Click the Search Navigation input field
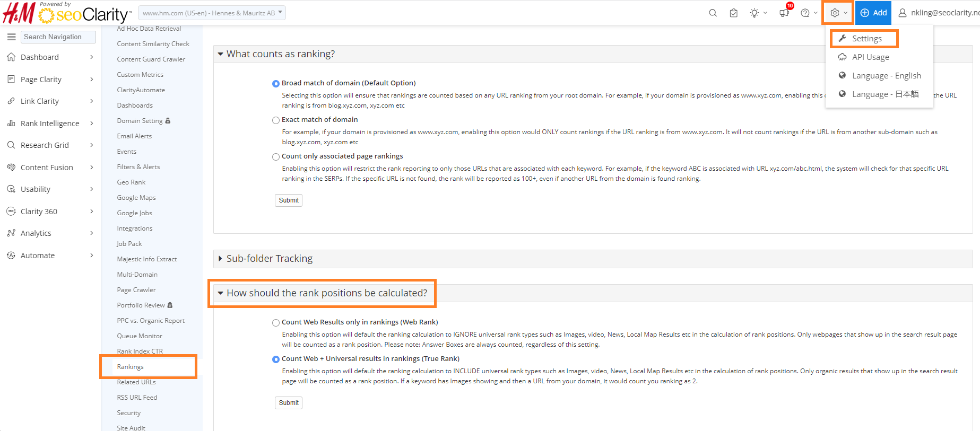Image resolution: width=980 pixels, height=431 pixels. click(58, 37)
